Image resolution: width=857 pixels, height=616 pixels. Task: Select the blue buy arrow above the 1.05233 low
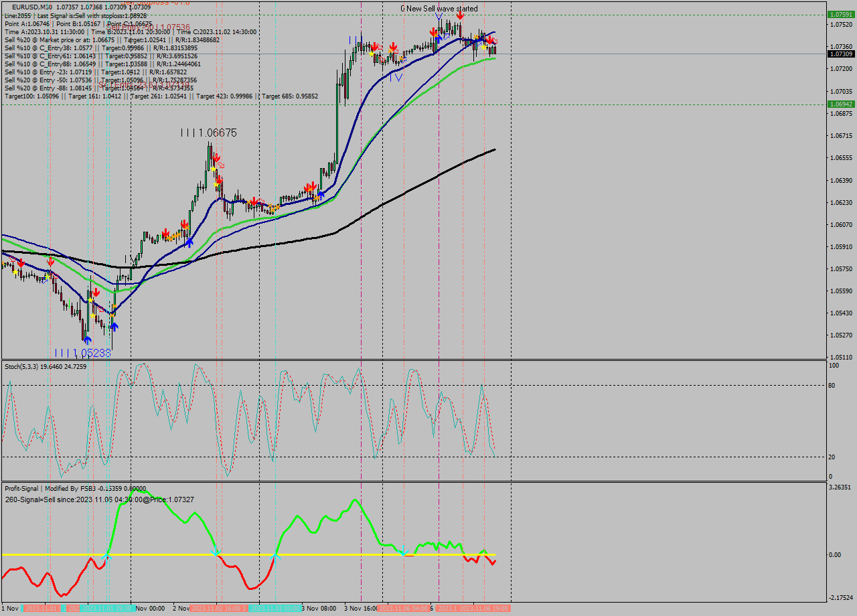(88, 340)
